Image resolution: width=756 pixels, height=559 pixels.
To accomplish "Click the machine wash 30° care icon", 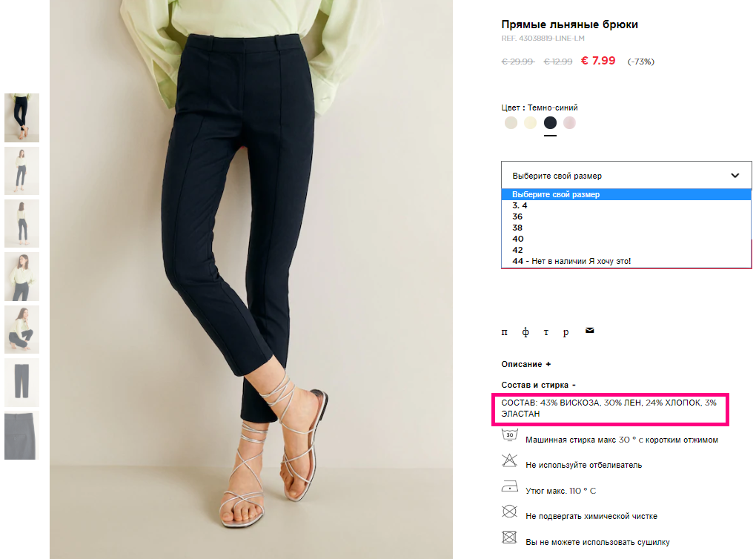I will coord(510,435).
